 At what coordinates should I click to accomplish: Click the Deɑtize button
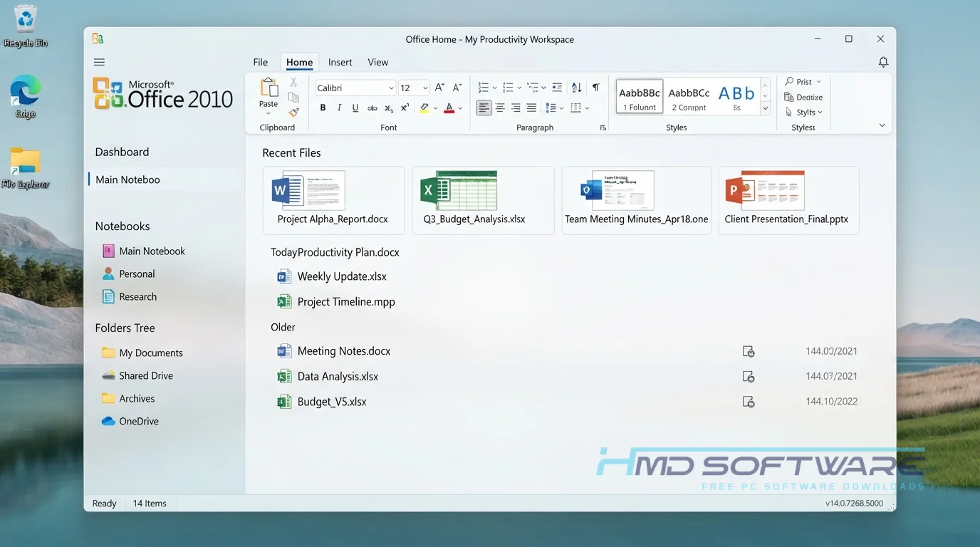(803, 98)
